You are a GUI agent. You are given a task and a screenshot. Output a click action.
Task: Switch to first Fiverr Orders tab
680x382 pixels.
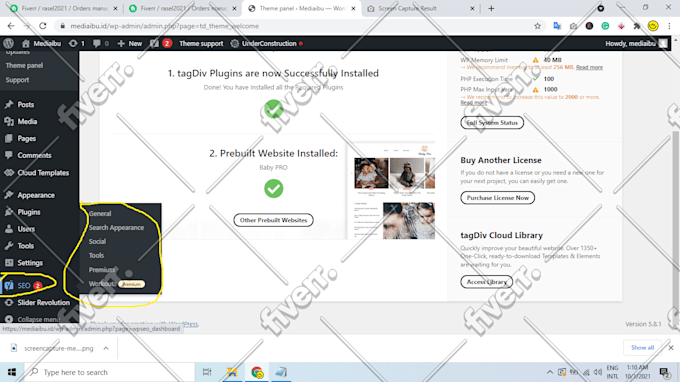[64, 8]
